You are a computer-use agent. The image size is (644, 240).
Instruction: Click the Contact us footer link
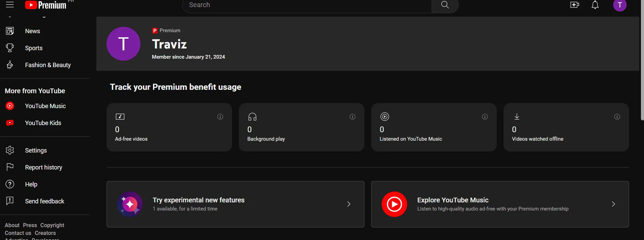(18, 233)
